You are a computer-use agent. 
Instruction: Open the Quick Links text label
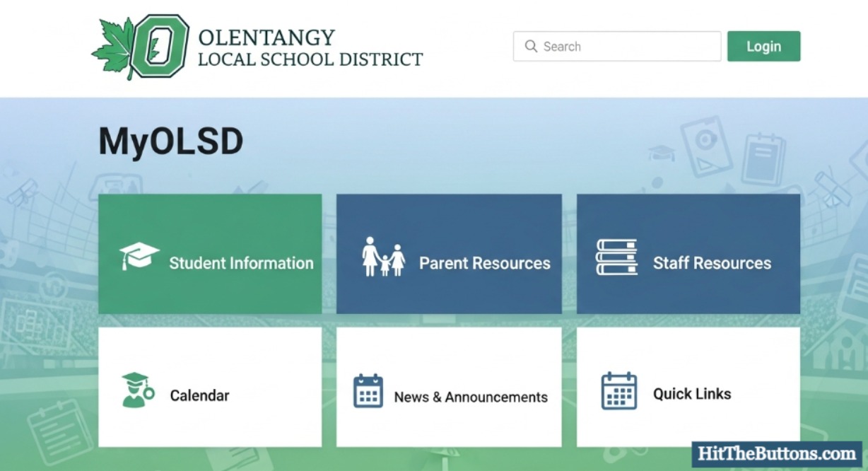[692, 394]
